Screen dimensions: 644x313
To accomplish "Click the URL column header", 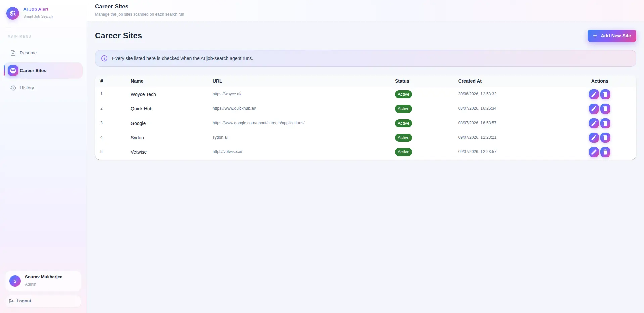I will [x=217, y=81].
